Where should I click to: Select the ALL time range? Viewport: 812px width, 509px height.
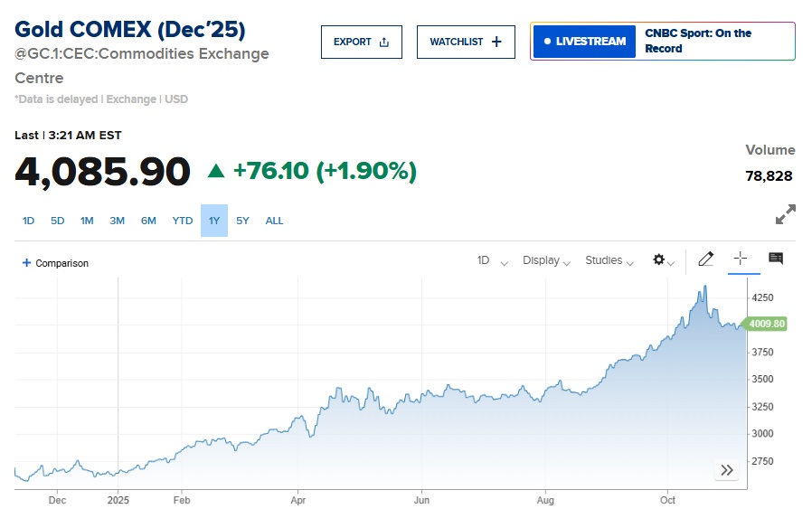click(274, 221)
